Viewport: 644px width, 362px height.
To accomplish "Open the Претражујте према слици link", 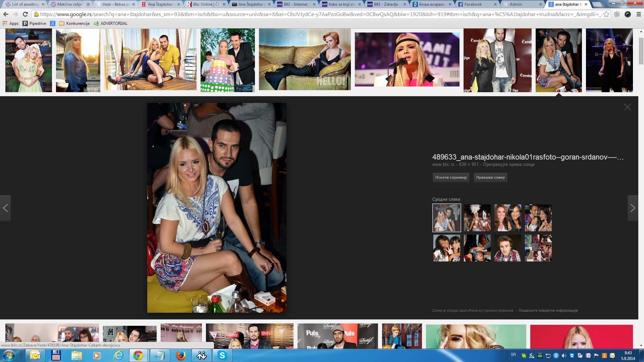I will pyautogui.click(x=508, y=165).
